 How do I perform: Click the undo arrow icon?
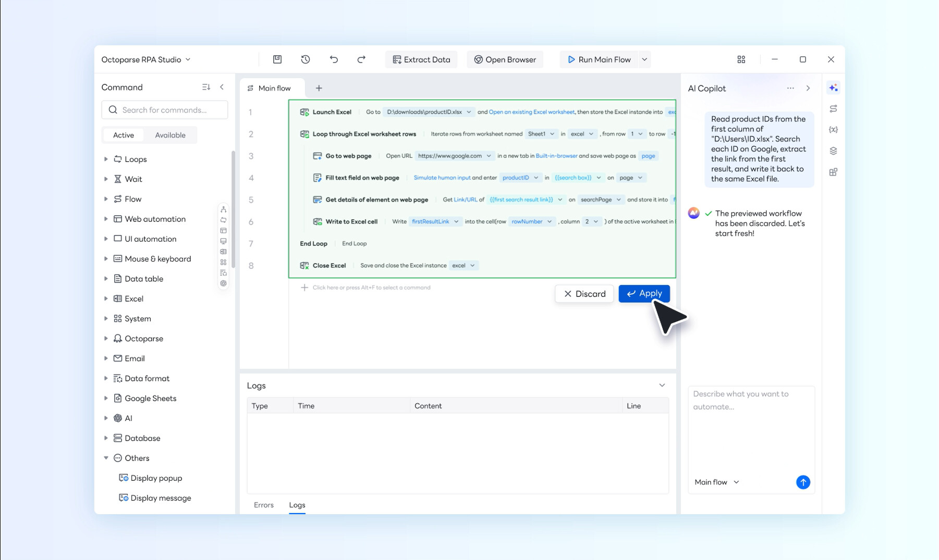point(334,59)
